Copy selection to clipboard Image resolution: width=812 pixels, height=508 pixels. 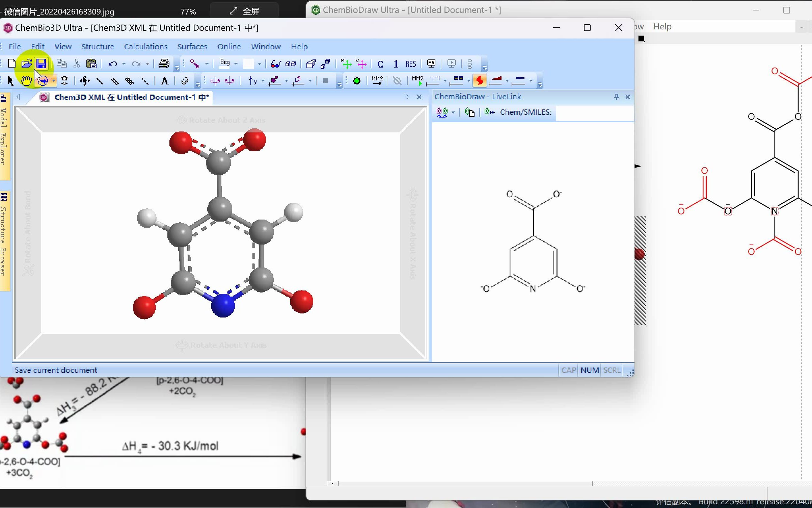pos(61,64)
